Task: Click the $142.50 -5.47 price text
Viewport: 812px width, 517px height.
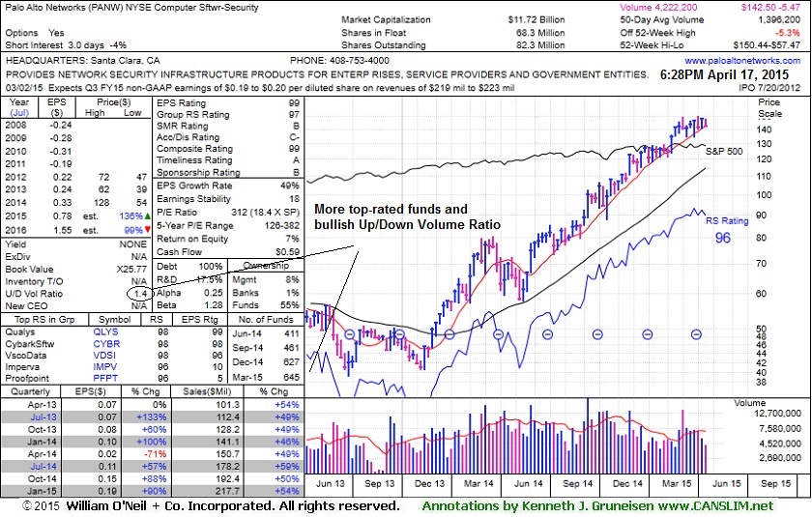Action: point(770,7)
